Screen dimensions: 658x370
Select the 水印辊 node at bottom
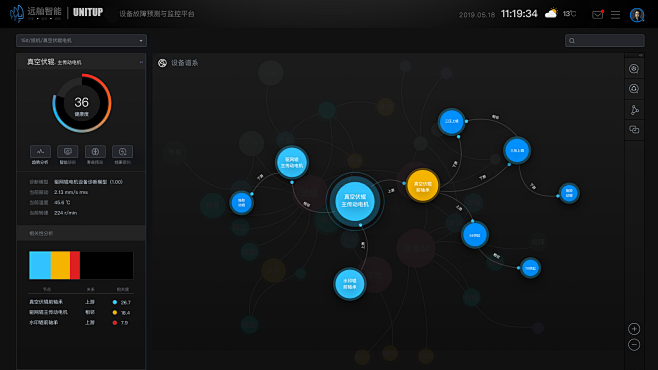[350, 284]
